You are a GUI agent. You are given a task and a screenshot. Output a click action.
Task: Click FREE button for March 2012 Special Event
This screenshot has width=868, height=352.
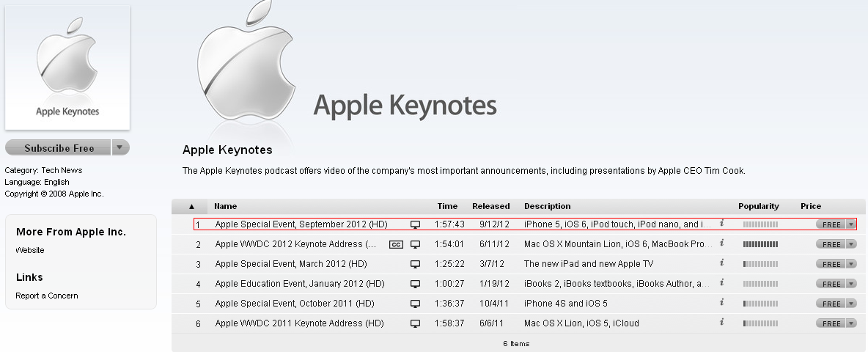(831, 264)
